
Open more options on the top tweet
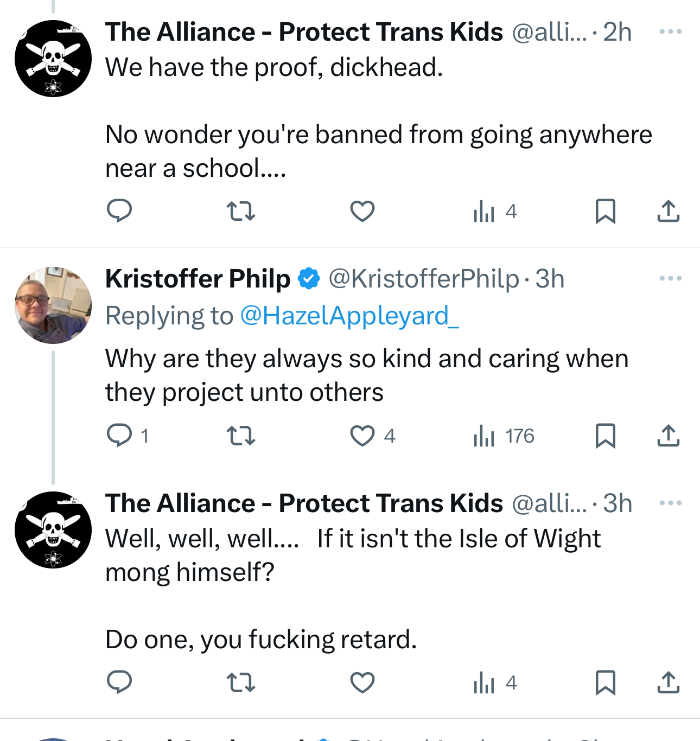point(670,31)
